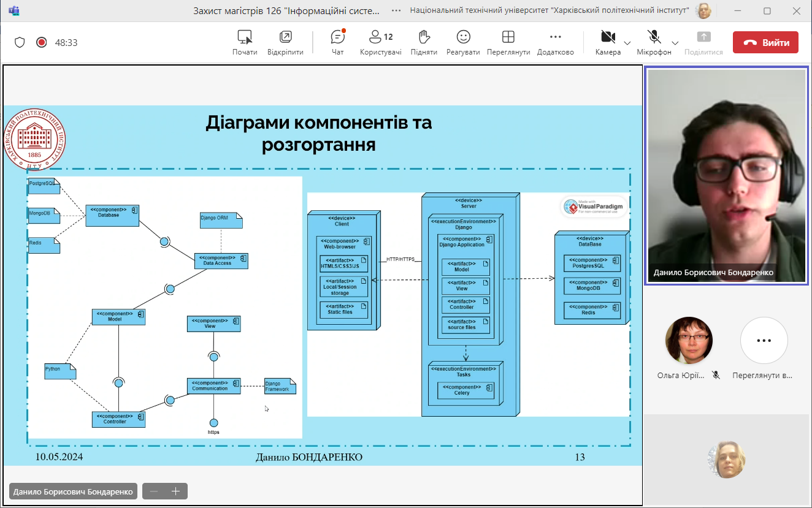The height and width of the screenshot is (508, 812).
Task: Open Переглянути view layout options
Action: 508,42
